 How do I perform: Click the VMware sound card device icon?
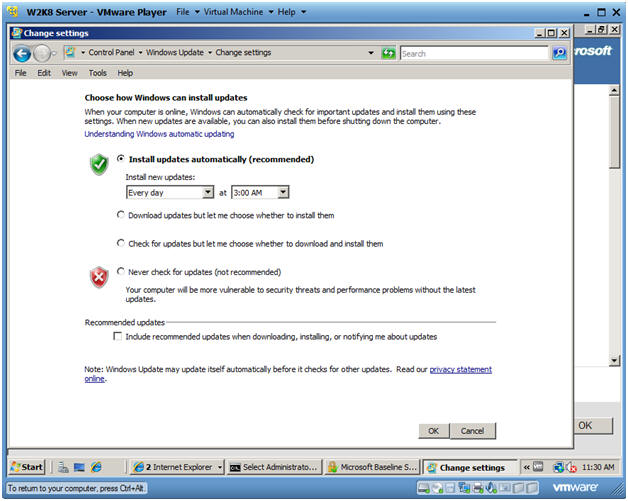pos(491,488)
